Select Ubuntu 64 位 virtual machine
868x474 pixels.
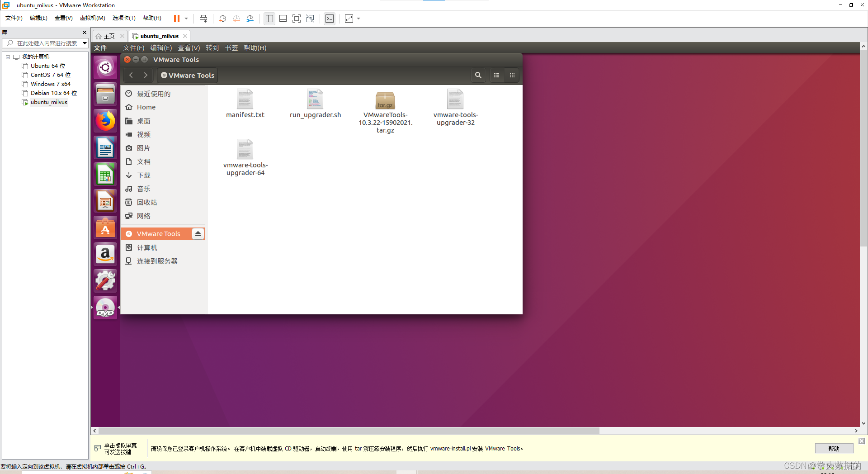click(x=48, y=66)
